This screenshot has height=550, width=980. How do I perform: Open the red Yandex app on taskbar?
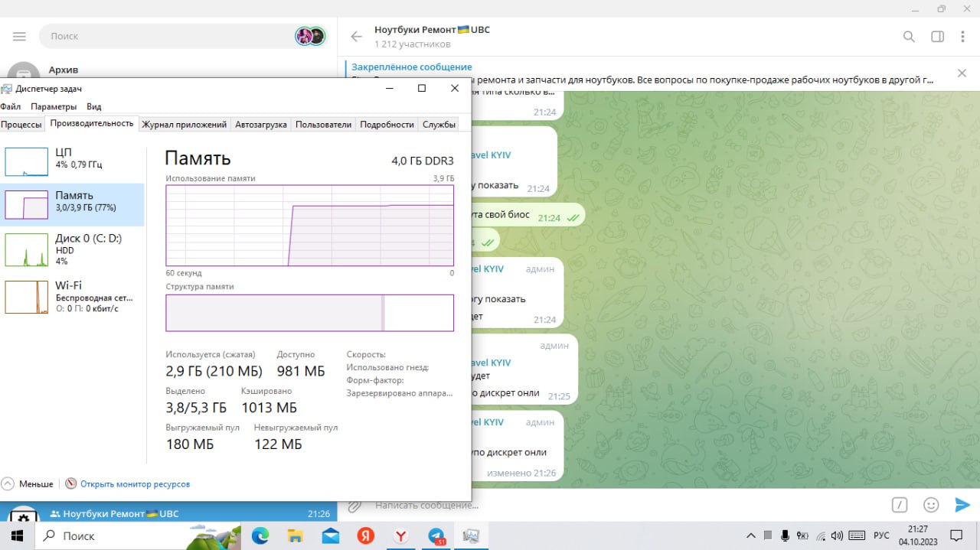tap(366, 535)
